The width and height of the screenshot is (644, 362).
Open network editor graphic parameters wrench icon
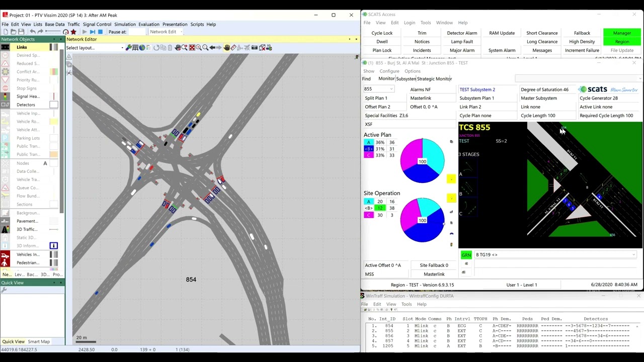click(128, 48)
